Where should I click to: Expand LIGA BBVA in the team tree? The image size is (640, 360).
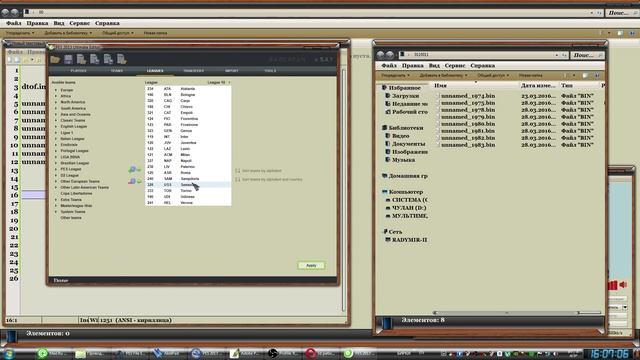tap(56, 157)
